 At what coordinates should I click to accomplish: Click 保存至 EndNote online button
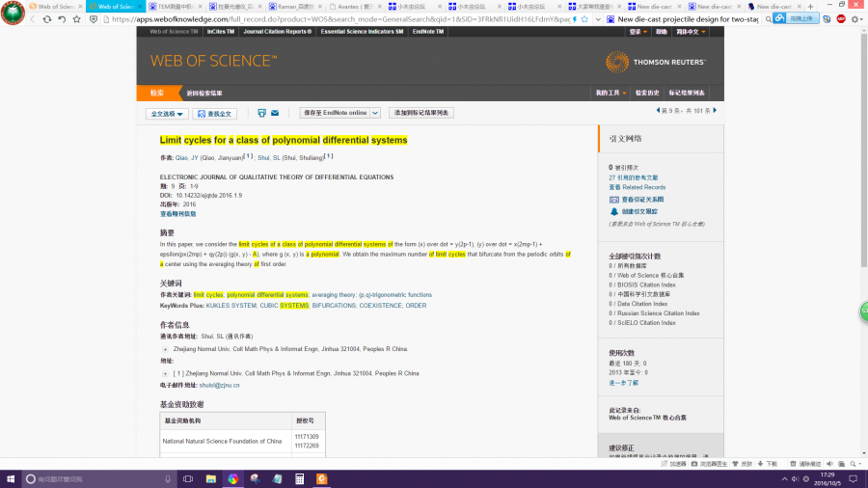(x=335, y=113)
